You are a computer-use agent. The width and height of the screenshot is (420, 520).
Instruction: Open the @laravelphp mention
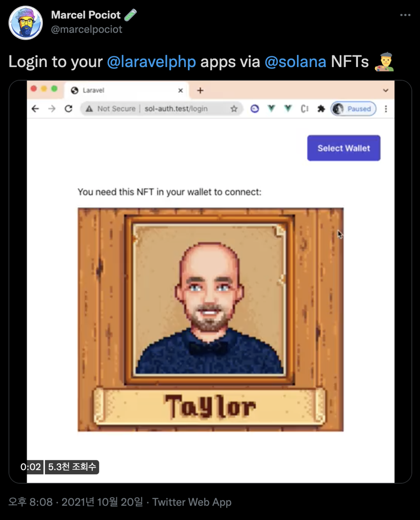click(151, 62)
